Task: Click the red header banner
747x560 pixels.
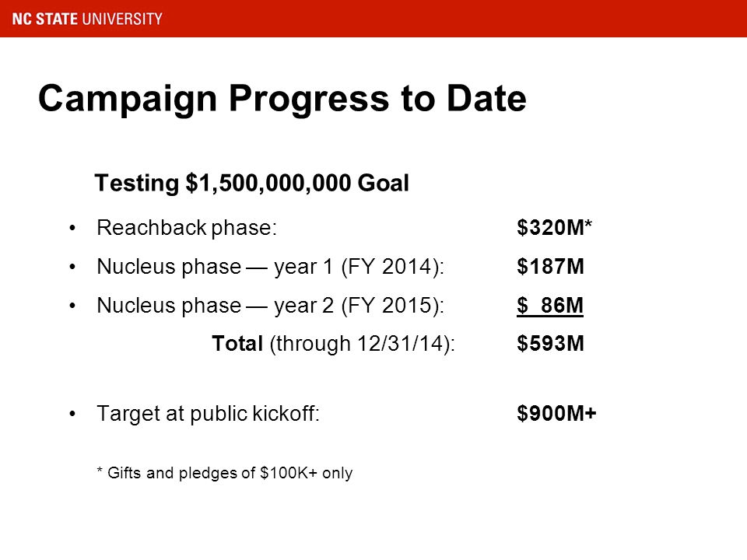Action: tap(373, 19)
